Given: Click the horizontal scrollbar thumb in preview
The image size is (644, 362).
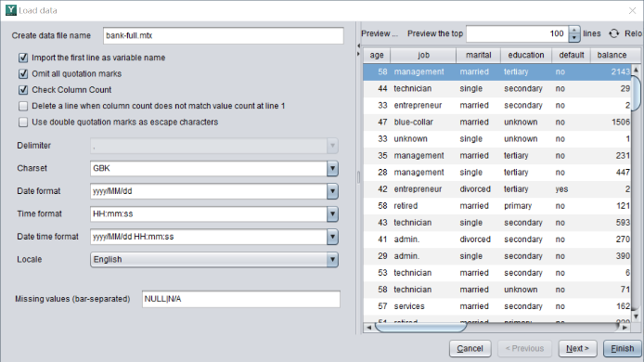Looking at the screenshot, I should 420,328.
